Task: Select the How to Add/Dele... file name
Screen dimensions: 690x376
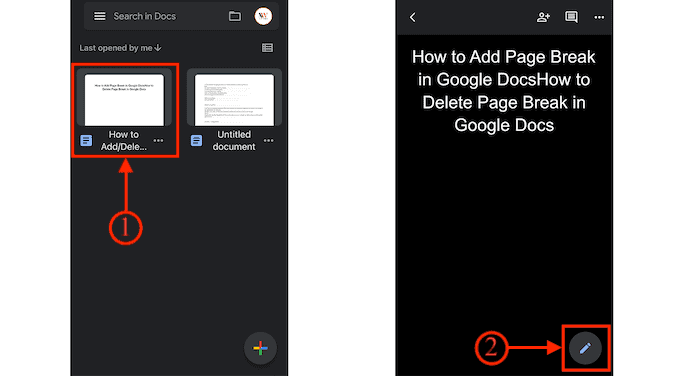Action: [124, 140]
